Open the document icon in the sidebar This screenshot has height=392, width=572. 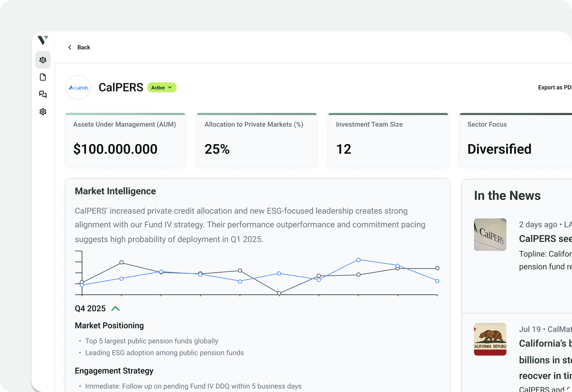pyautogui.click(x=42, y=77)
